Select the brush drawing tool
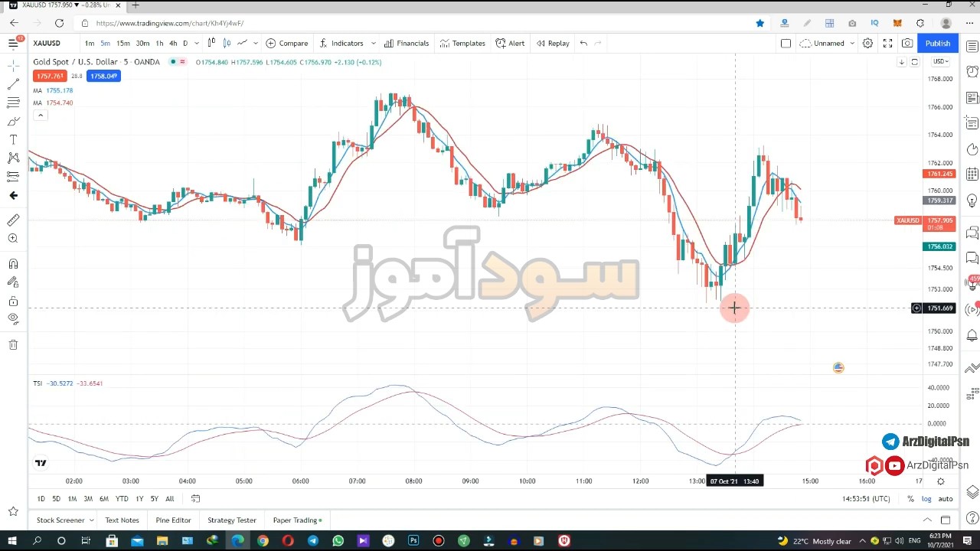Screen dimensions: 980x551 point(13,121)
